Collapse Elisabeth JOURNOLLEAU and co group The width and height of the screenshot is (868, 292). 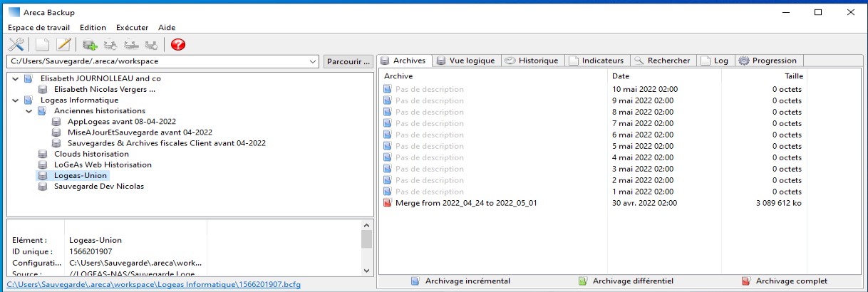[x=16, y=78]
